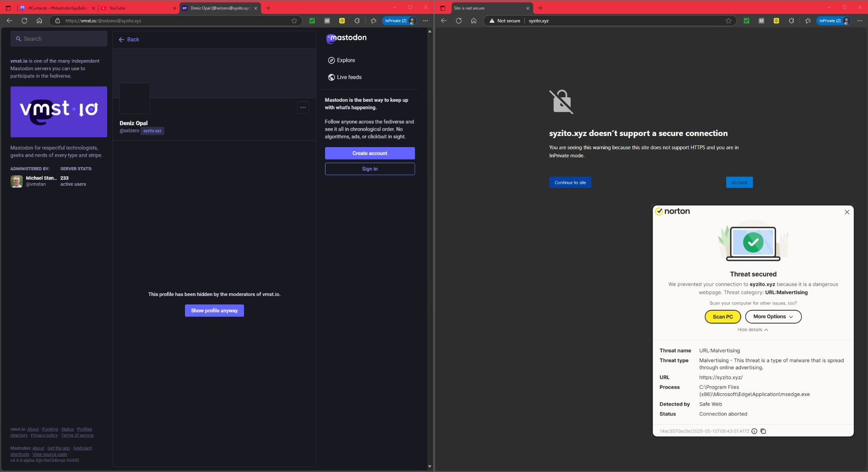The width and height of the screenshot is (868, 472).
Task: Click the Go back button
Action: pos(739,183)
